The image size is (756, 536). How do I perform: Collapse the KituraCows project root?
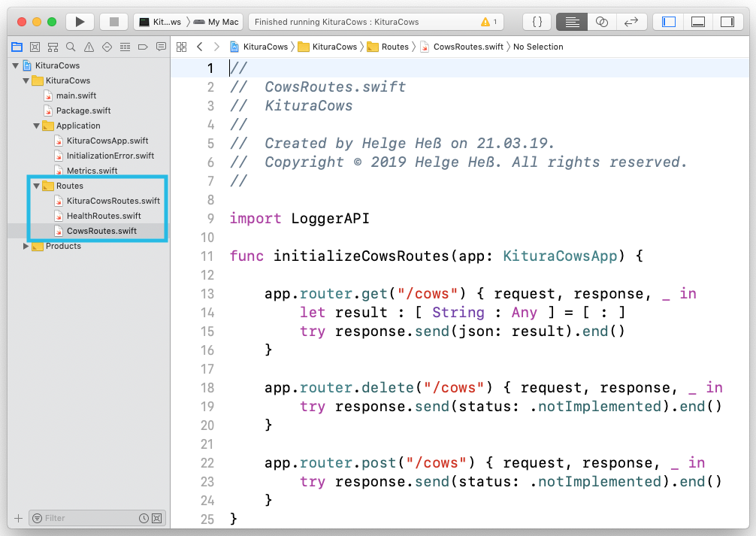coord(16,65)
